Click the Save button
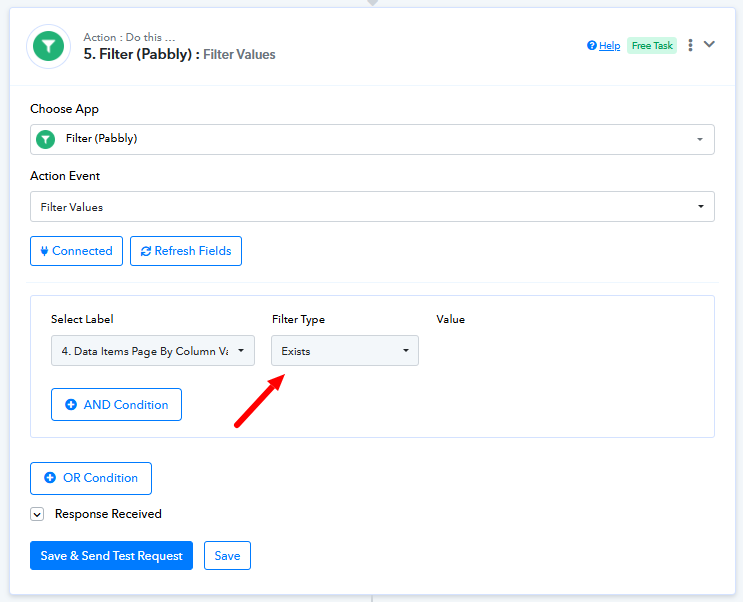 tap(227, 556)
